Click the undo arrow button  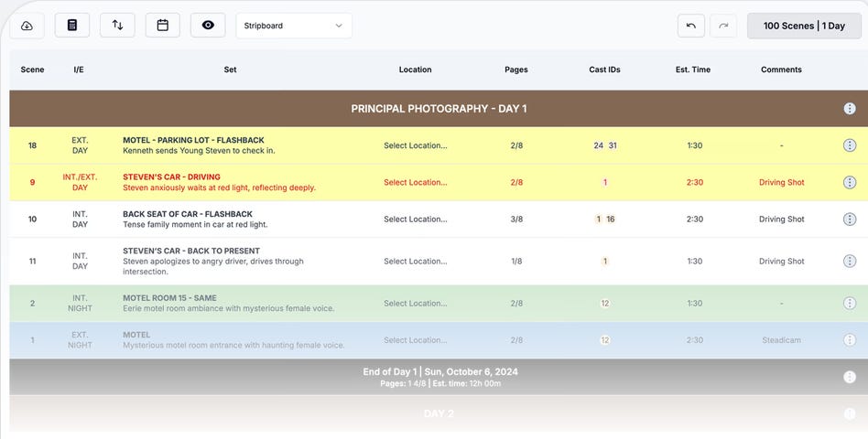coord(691,26)
